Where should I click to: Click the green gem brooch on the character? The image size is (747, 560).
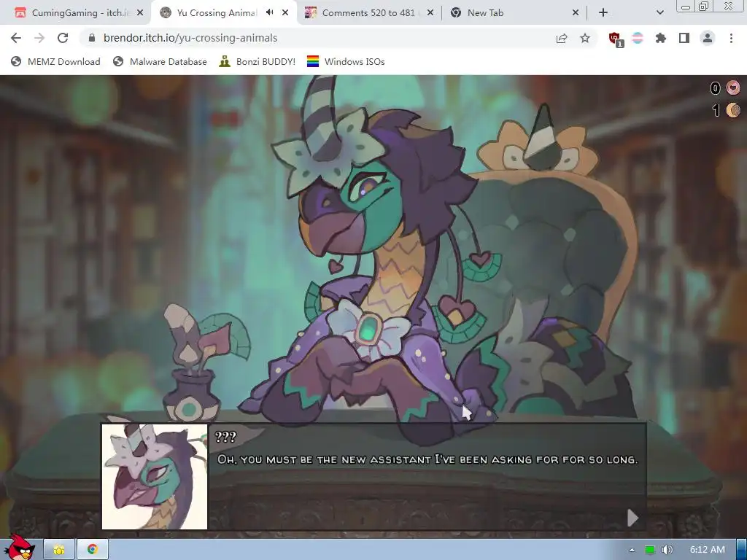[x=368, y=330]
